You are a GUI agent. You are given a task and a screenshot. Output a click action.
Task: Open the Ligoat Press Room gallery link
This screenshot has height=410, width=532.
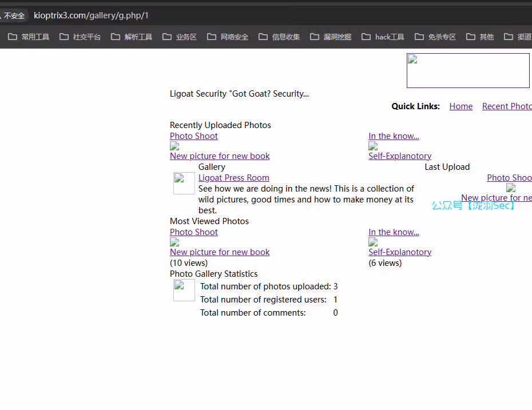pyautogui.click(x=233, y=178)
